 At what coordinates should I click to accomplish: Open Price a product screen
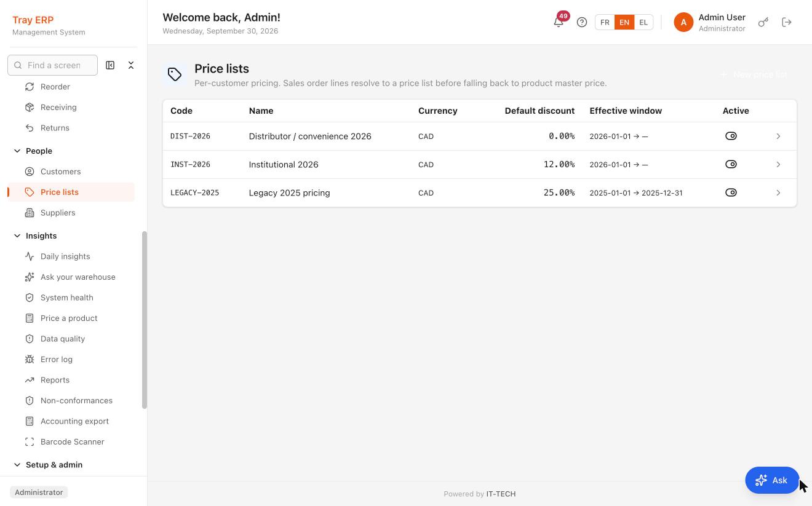(x=72, y=318)
